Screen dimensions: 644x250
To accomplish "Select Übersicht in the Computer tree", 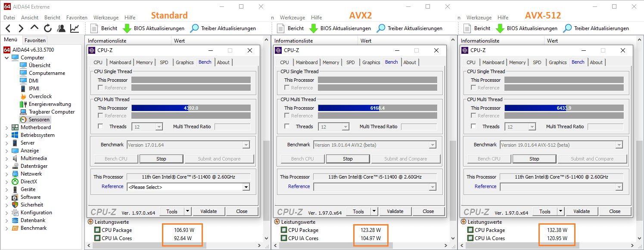I will 40,65.
